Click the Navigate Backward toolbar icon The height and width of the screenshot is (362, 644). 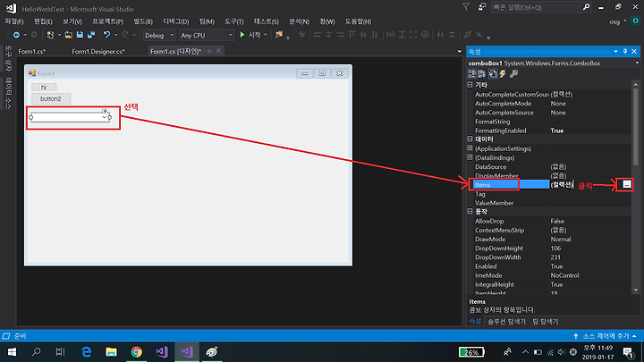pyautogui.click(x=16, y=35)
